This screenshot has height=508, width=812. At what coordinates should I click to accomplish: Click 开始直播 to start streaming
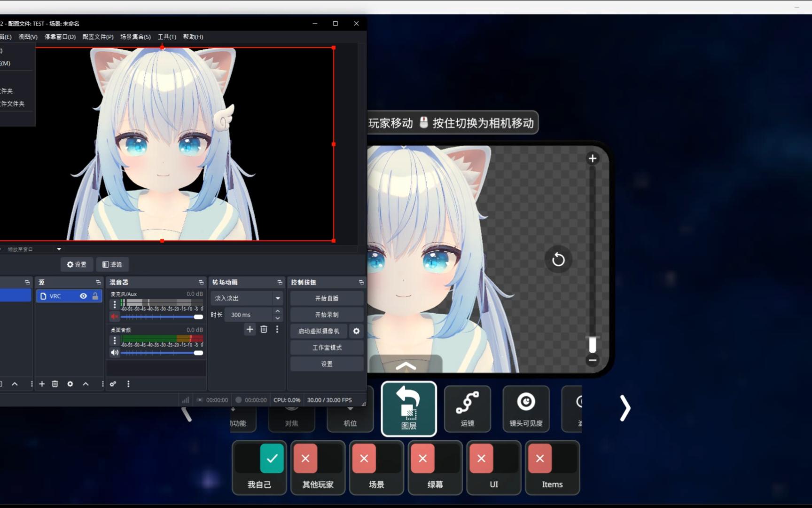327,298
